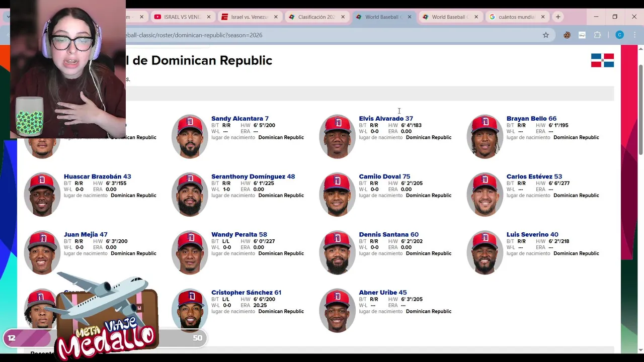
Task: Open Dennis Santana 60 player link
Action: [x=388, y=234]
